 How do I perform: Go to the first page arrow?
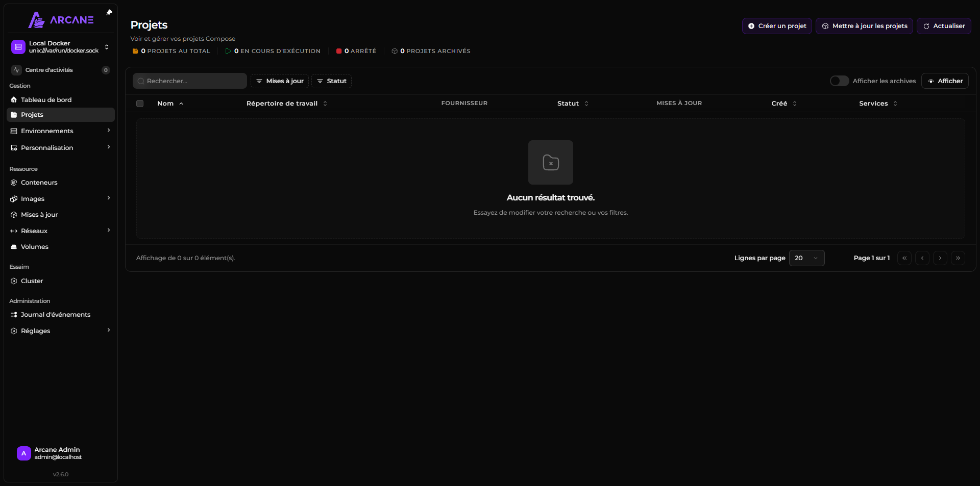coord(904,258)
